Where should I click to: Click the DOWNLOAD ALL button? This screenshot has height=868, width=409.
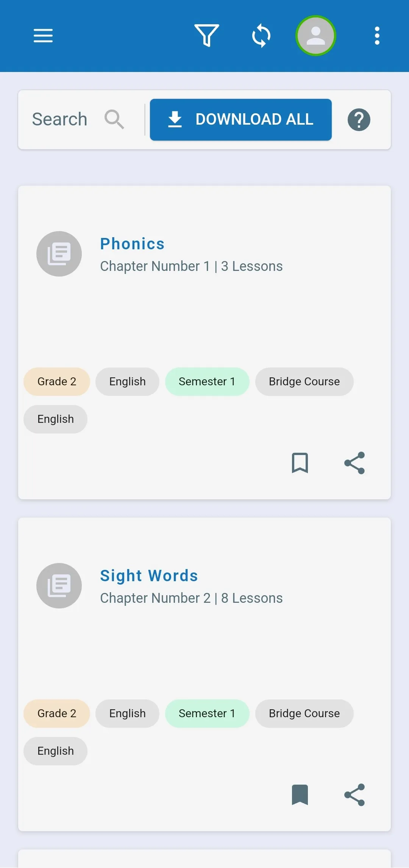pos(241,120)
